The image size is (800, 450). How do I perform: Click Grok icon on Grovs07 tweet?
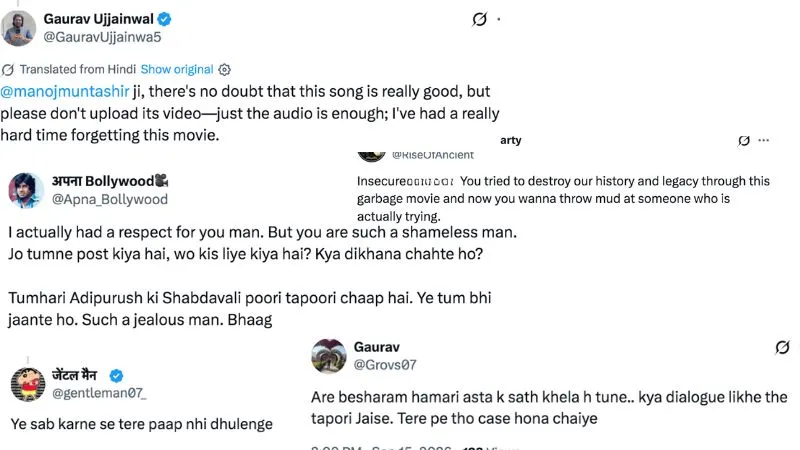tap(782, 347)
